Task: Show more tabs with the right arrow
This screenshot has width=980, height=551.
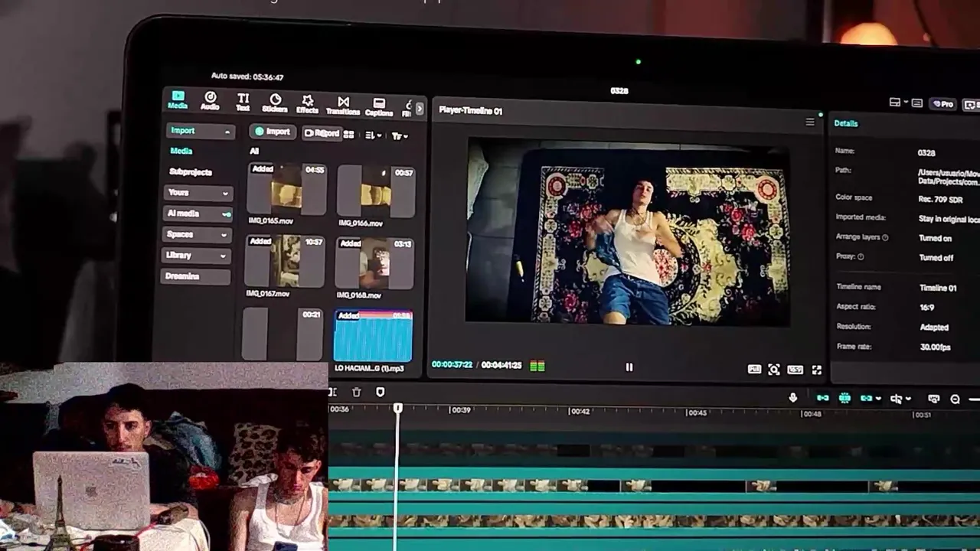Action: pyautogui.click(x=419, y=109)
